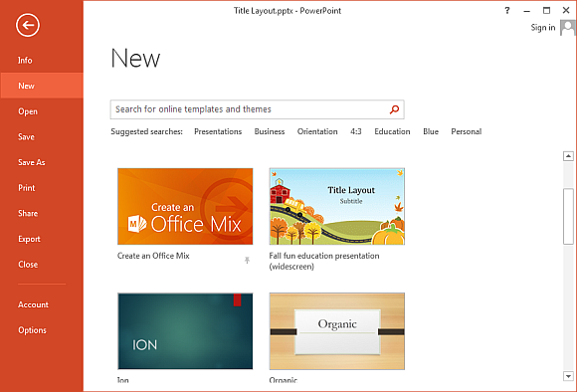Click the scrollbar up arrow
The image size is (577, 392).
(x=568, y=156)
